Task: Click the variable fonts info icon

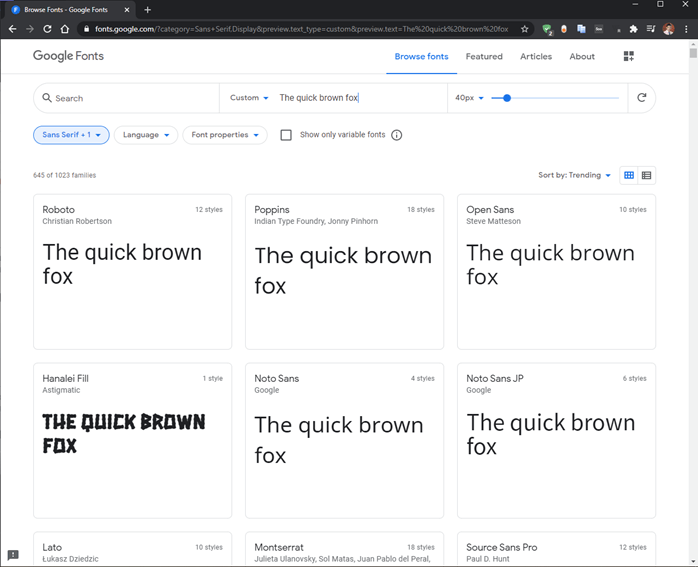Action: coord(397,135)
